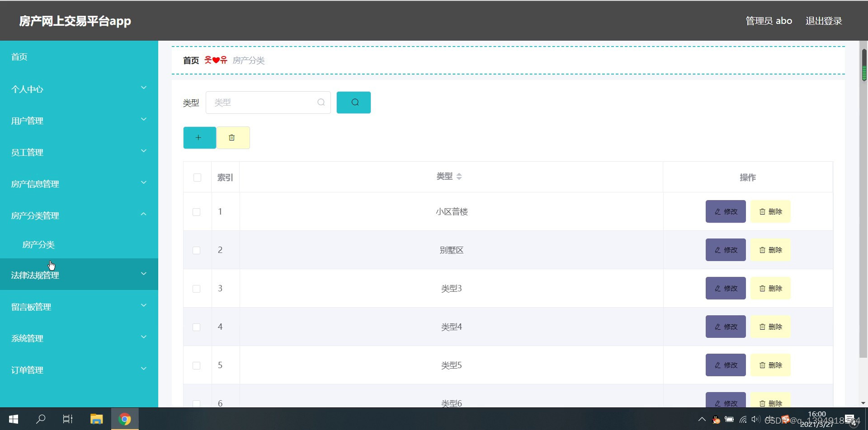Expand the 法律法规管理 sidebar menu
868x430 pixels.
[x=79, y=274]
